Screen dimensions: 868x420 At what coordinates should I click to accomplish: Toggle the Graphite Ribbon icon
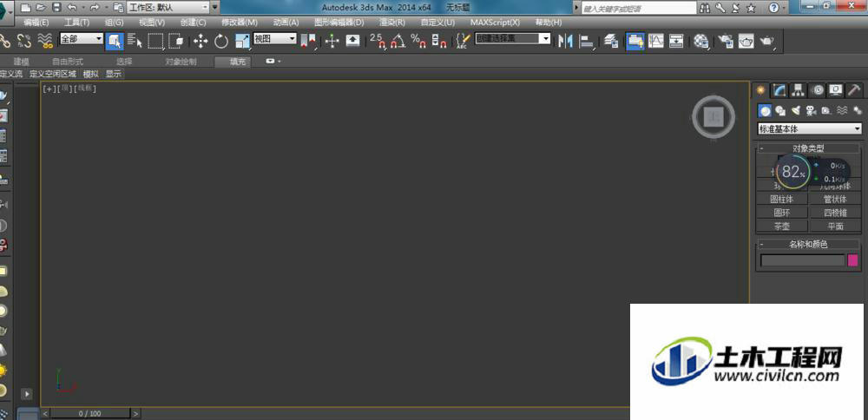click(x=635, y=41)
